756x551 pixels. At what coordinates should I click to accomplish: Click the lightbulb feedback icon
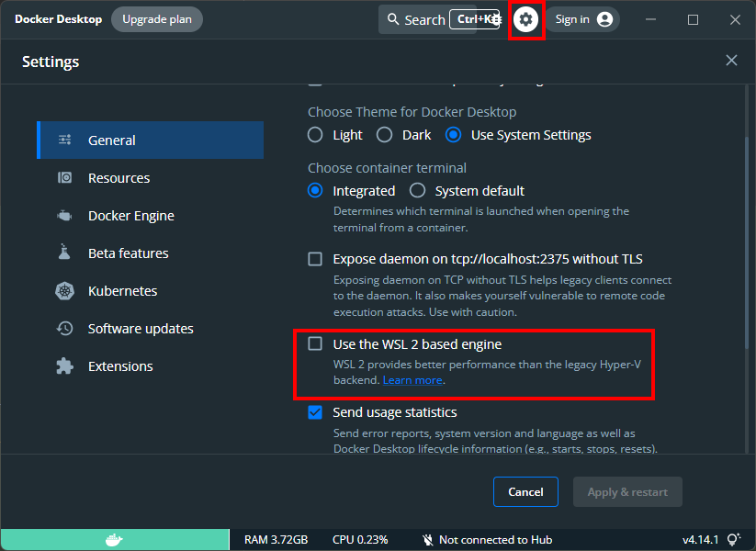(x=733, y=539)
